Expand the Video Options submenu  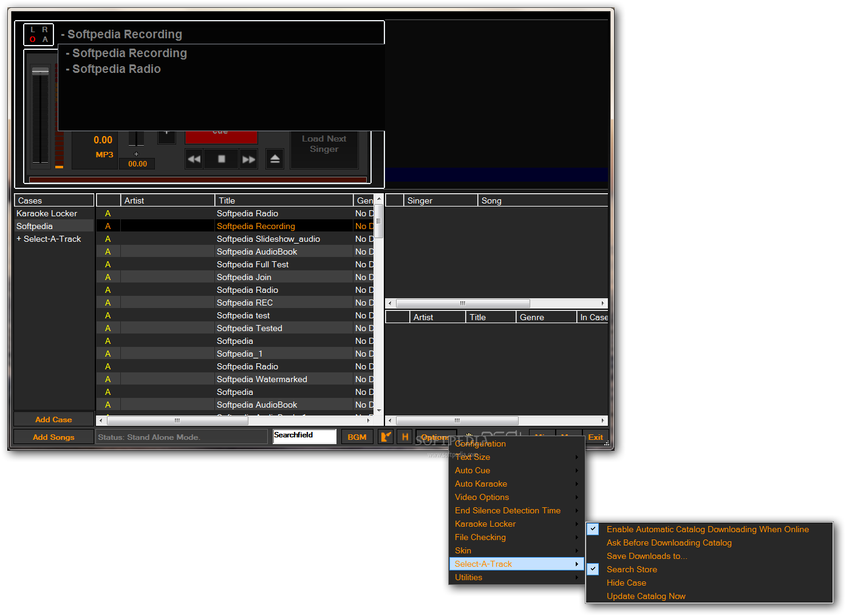(x=516, y=497)
